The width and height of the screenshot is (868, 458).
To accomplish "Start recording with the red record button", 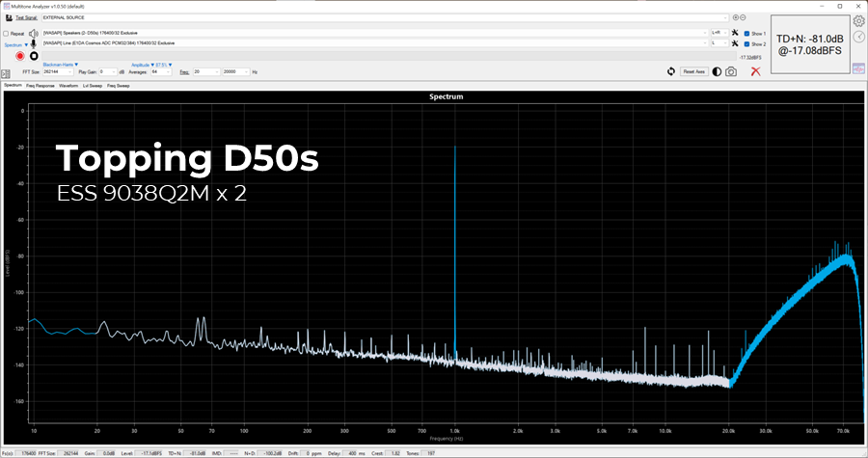I will [20, 56].
